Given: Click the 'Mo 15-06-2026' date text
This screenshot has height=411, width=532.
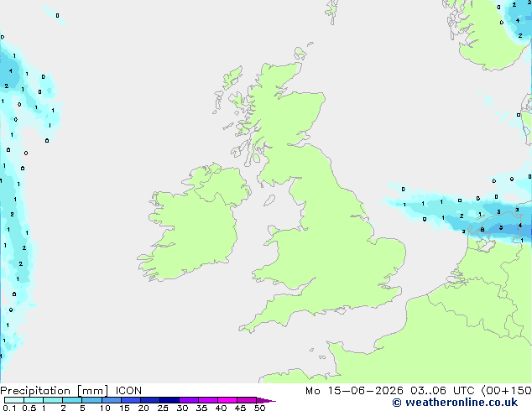Looking at the screenshot, I should [x=354, y=391].
